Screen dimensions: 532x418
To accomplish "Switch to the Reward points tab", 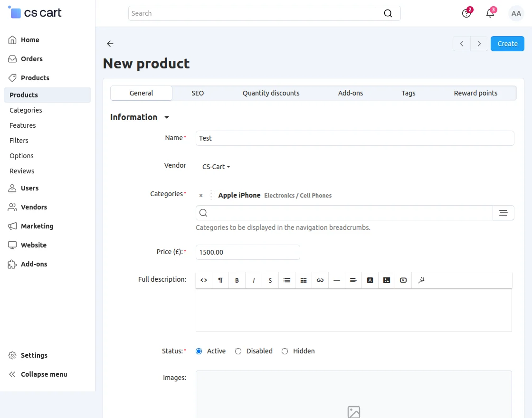I will tap(475, 93).
